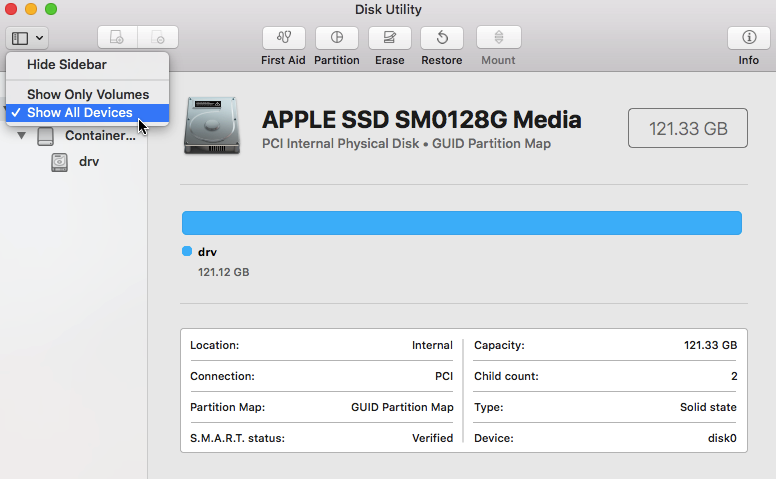Click the Restore label
This screenshot has width=776, height=479.
point(441,60)
